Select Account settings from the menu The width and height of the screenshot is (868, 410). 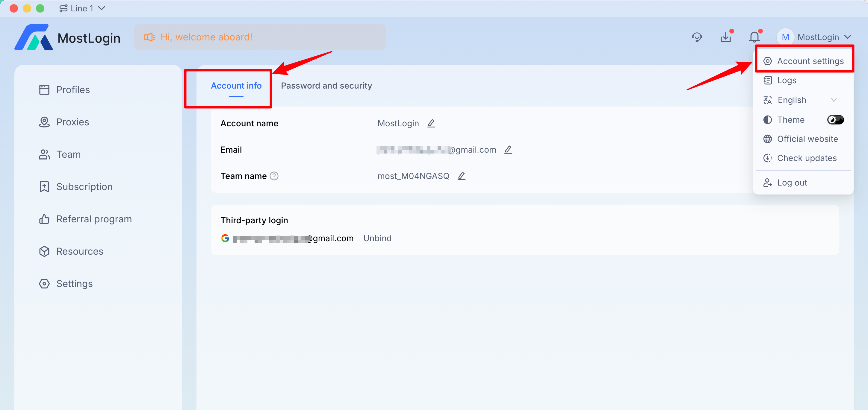click(804, 61)
